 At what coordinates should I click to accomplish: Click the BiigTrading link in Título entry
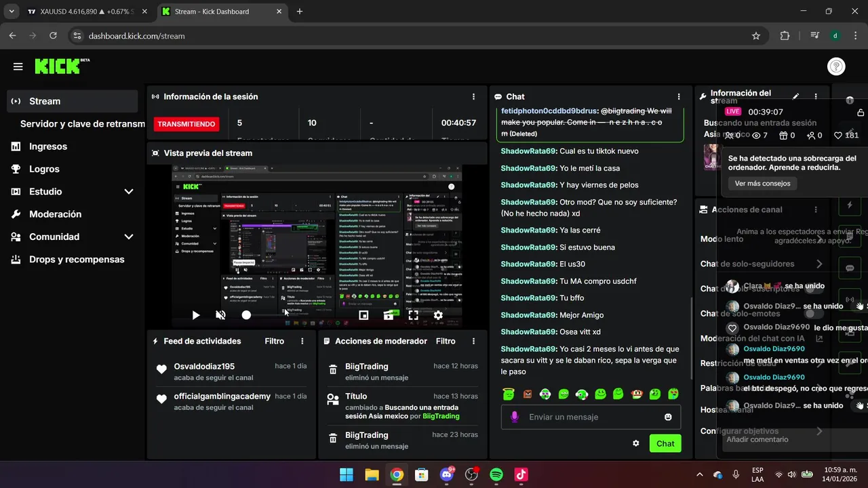click(x=441, y=416)
